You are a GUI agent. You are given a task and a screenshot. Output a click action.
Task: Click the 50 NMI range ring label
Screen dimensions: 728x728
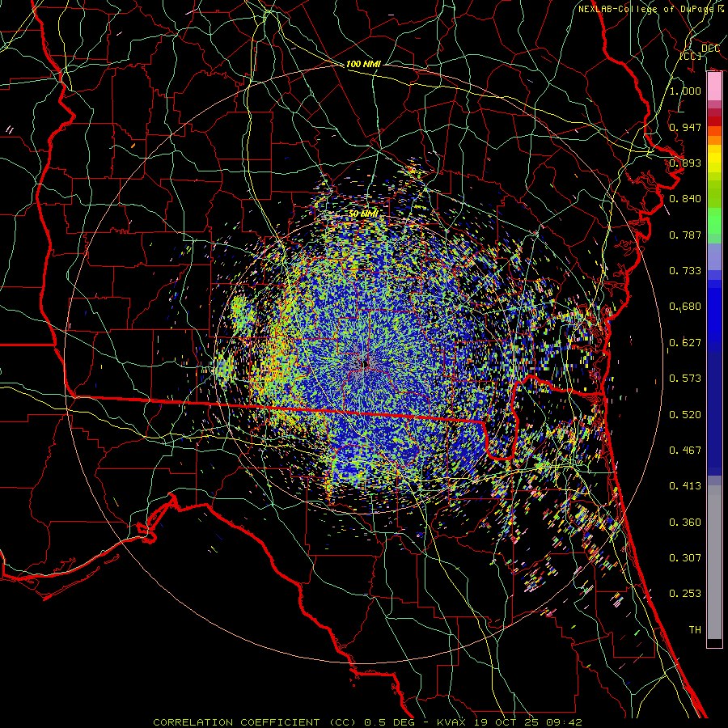pyautogui.click(x=363, y=214)
